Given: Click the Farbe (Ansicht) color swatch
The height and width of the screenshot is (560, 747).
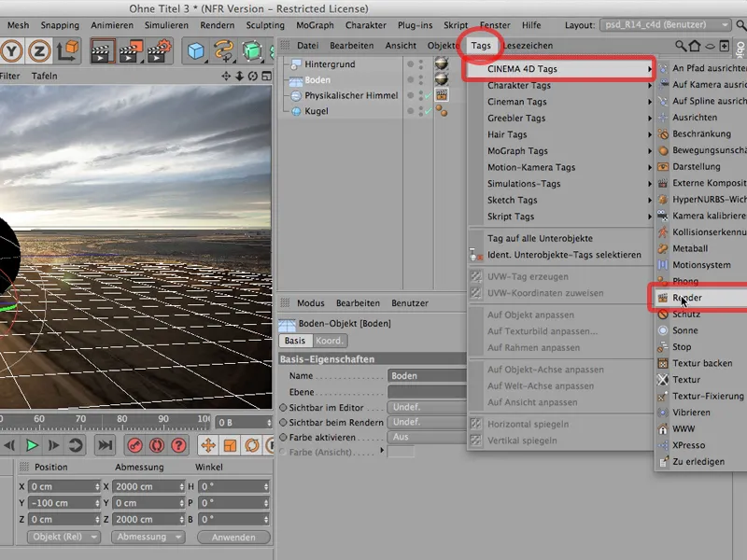Looking at the screenshot, I should 401,452.
